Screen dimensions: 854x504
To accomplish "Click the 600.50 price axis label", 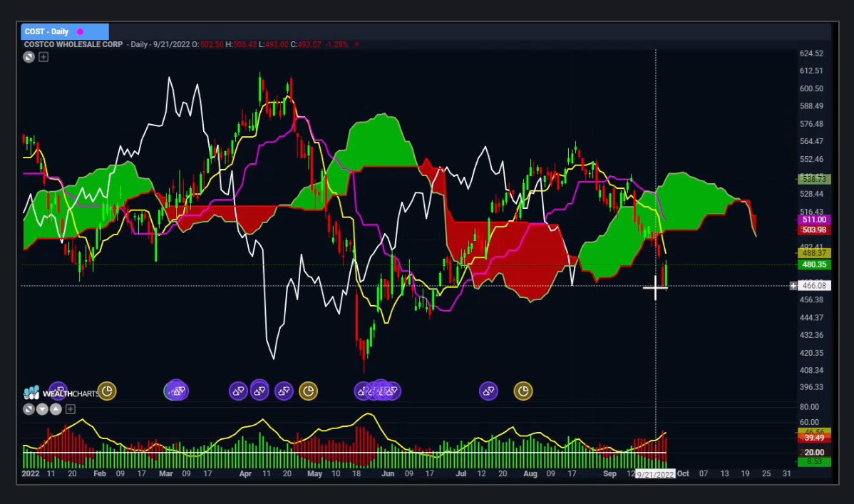I will (811, 88).
